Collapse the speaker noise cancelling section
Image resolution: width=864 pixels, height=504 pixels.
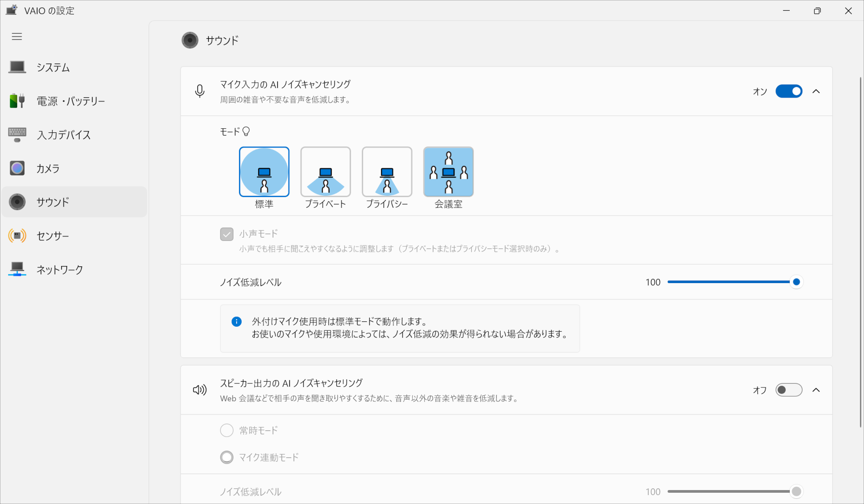point(816,390)
